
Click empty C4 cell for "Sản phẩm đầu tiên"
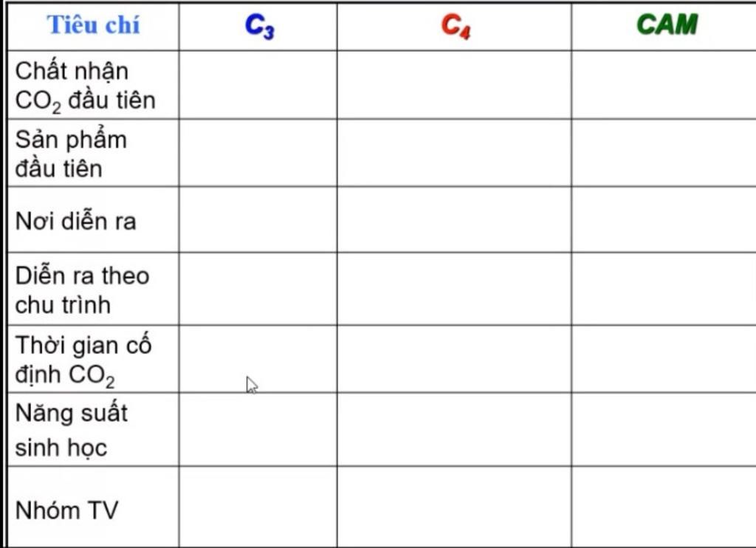pos(454,153)
